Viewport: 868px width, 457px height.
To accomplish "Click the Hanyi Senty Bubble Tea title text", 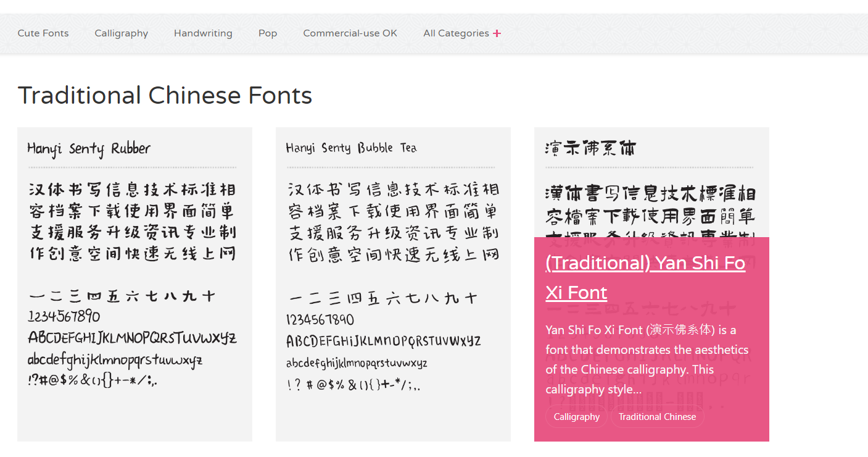I will point(351,148).
